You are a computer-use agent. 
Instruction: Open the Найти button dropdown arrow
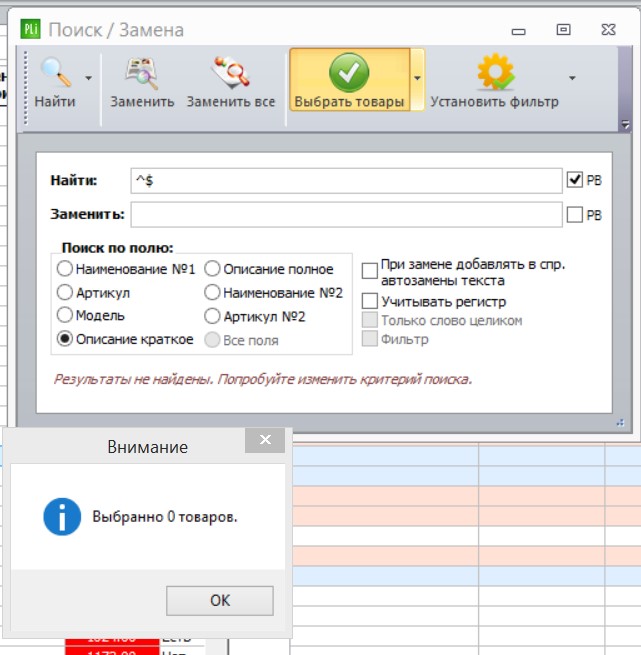(88, 78)
